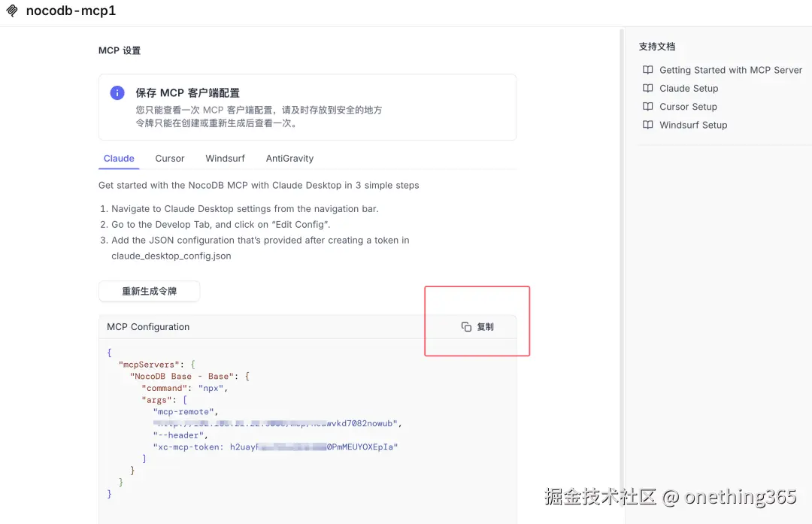The height and width of the screenshot is (524, 812).
Task: Copy the MCP configuration with 复制
Action: pyautogui.click(x=477, y=327)
